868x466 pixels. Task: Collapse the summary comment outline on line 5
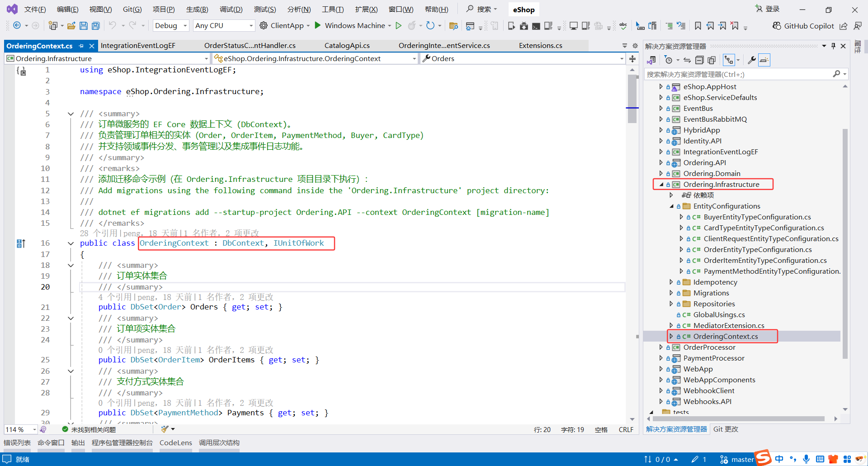tap(71, 114)
